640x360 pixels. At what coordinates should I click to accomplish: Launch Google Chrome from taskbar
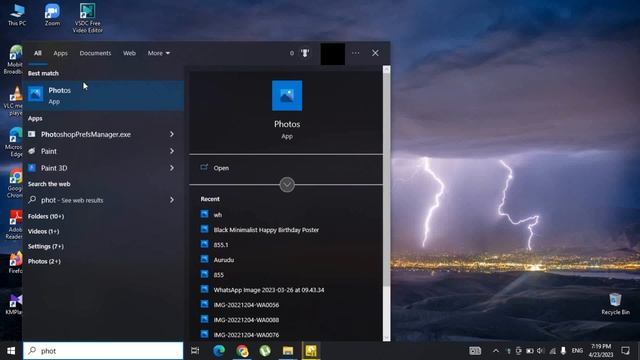pos(242,351)
